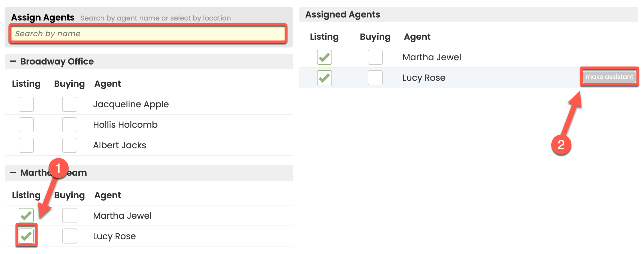Viewport: 644px width, 254px height.
Task: Enable Listing for Hollis Holcomb
Action: coord(26,125)
